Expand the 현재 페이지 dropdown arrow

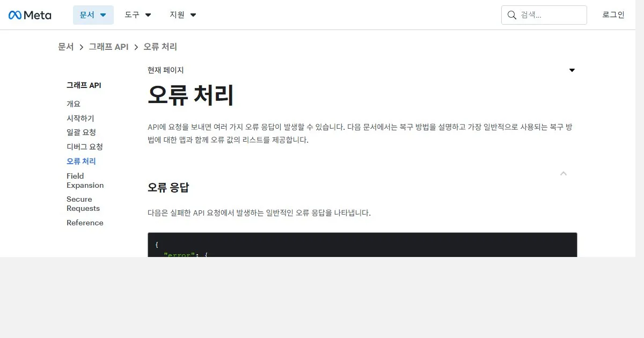[572, 70]
